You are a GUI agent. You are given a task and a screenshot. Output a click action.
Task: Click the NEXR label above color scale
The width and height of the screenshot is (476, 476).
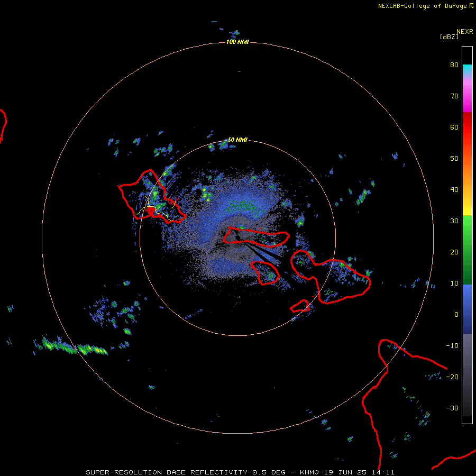(x=465, y=32)
